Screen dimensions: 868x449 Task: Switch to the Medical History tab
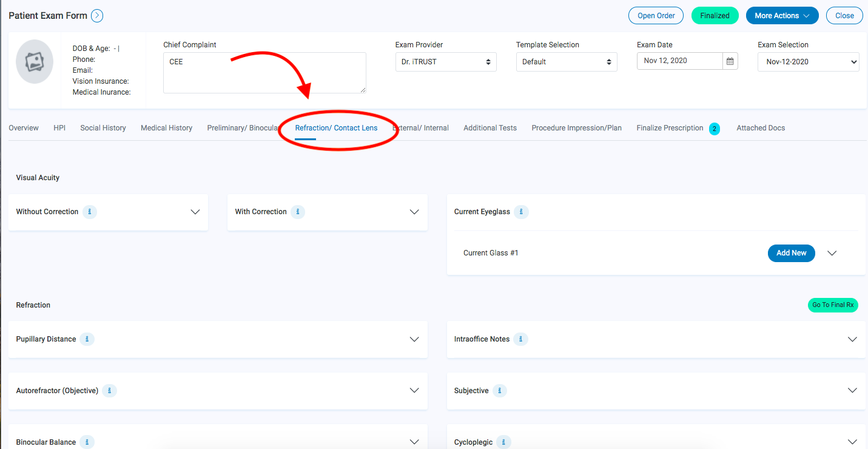166,128
